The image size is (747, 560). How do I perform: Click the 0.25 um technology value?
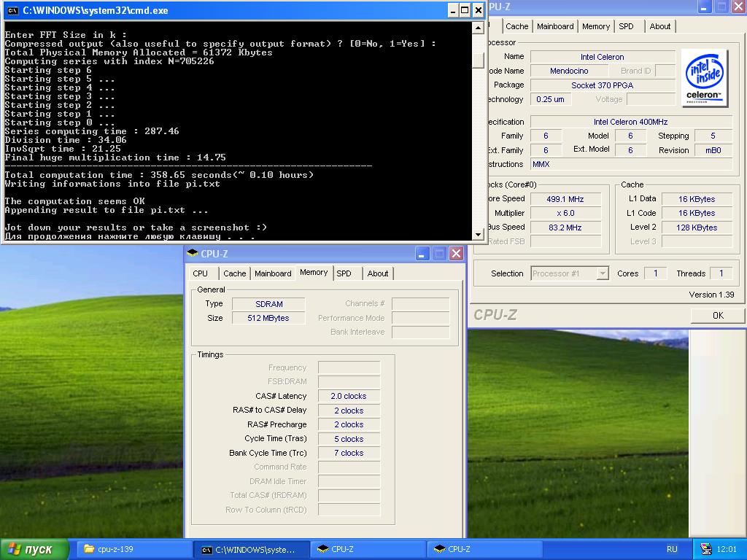551,99
